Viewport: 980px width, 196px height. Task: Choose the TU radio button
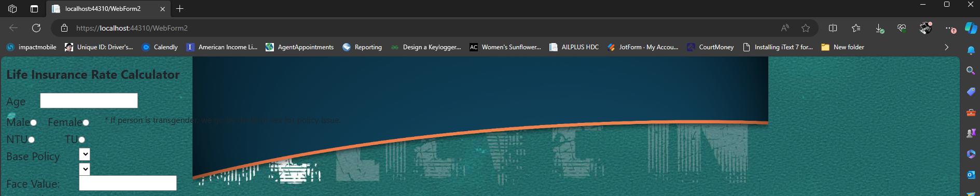point(81,139)
